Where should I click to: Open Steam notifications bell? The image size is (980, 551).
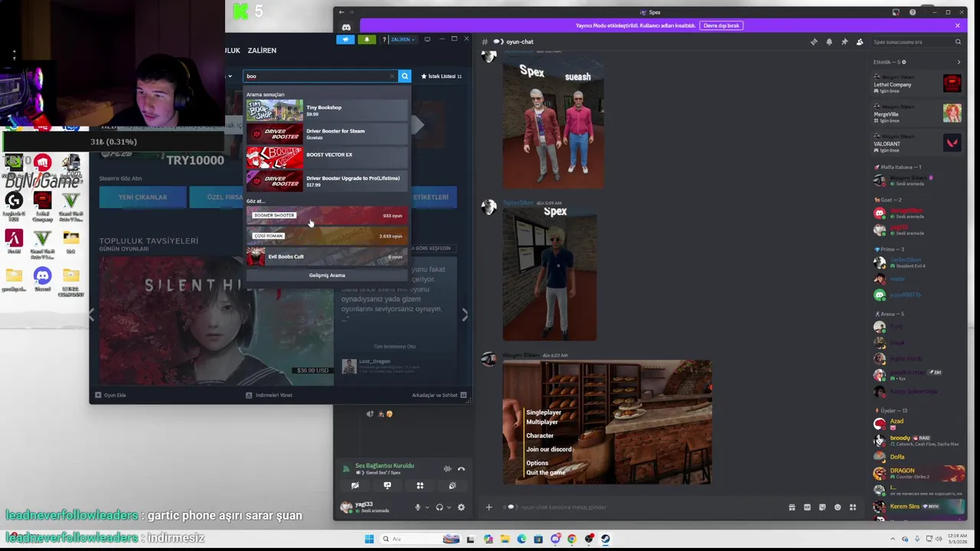coord(367,39)
